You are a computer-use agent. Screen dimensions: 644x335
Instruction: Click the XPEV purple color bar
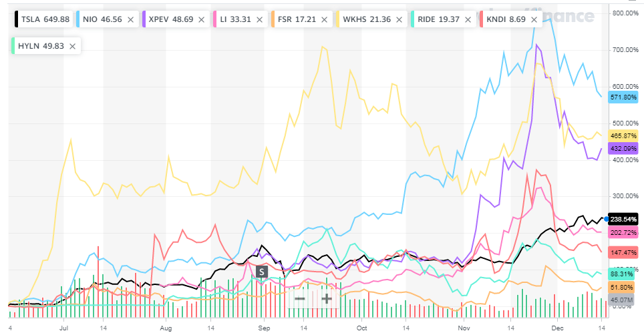pos(144,19)
